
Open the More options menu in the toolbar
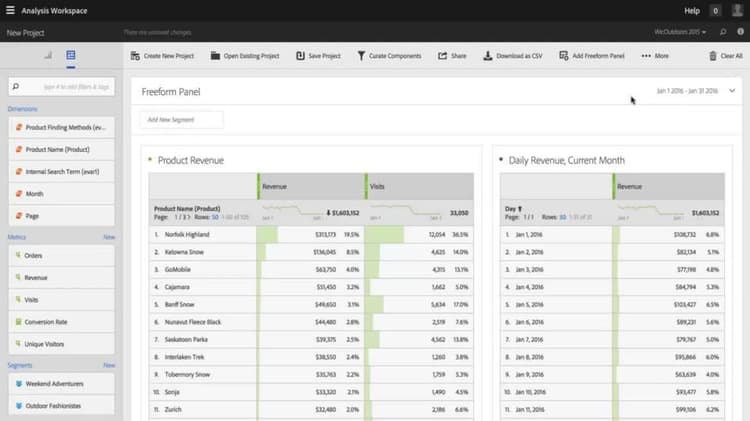pos(655,56)
